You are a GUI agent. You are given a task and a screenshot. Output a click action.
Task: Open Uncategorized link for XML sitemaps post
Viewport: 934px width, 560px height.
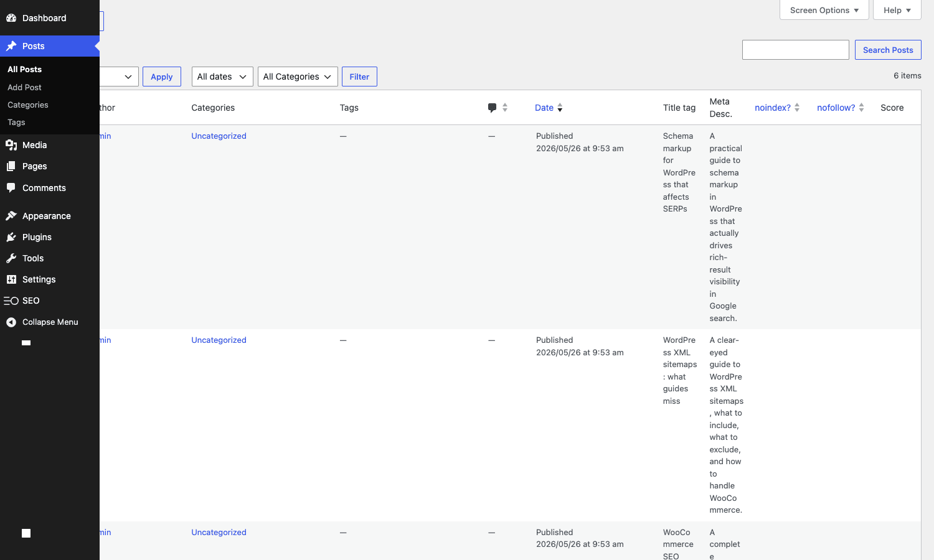pos(219,340)
